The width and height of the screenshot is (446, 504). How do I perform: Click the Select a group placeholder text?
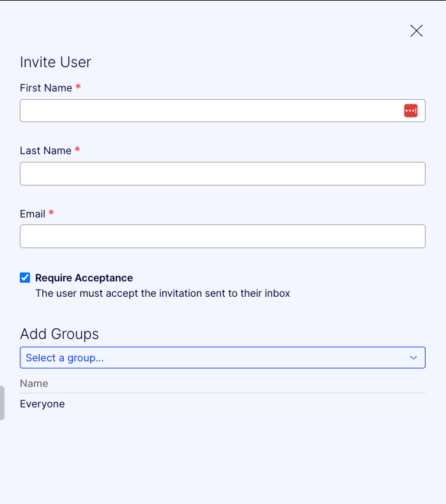(x=65, y=358)
